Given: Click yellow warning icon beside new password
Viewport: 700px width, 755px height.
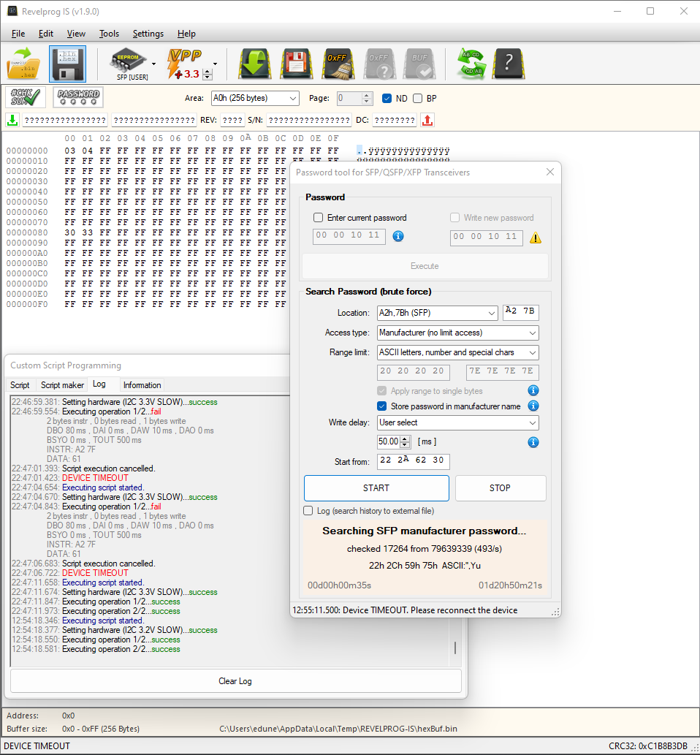Looking at the screenshot, I should pos(536,238).
